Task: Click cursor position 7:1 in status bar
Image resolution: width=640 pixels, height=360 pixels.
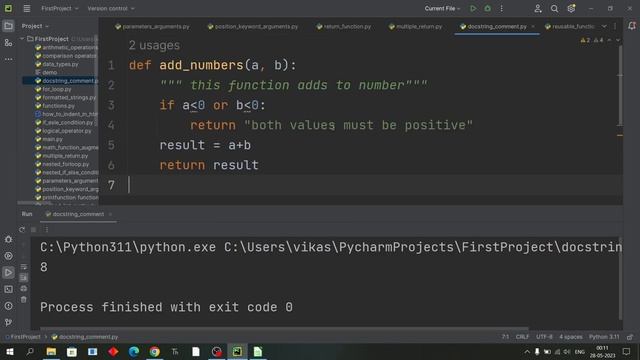Action: [505, 337]
